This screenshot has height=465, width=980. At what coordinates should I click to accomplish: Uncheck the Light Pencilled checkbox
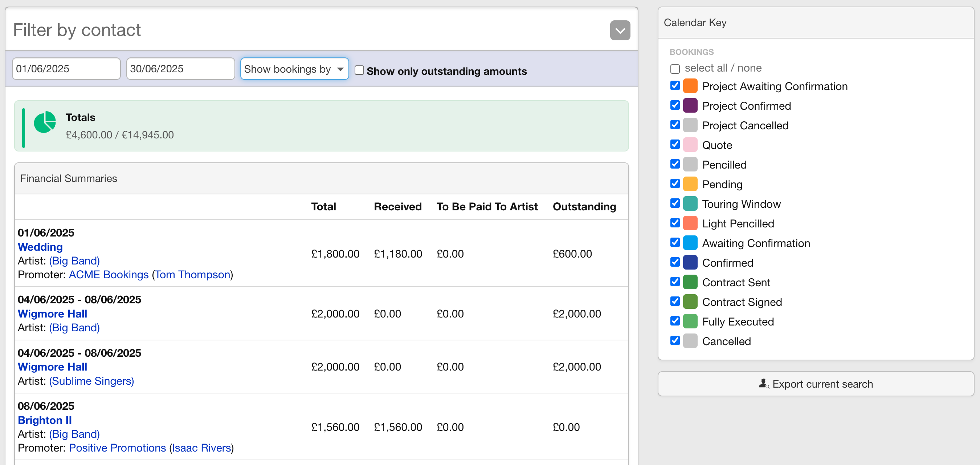pyautogui.click(x=675, y=223)
